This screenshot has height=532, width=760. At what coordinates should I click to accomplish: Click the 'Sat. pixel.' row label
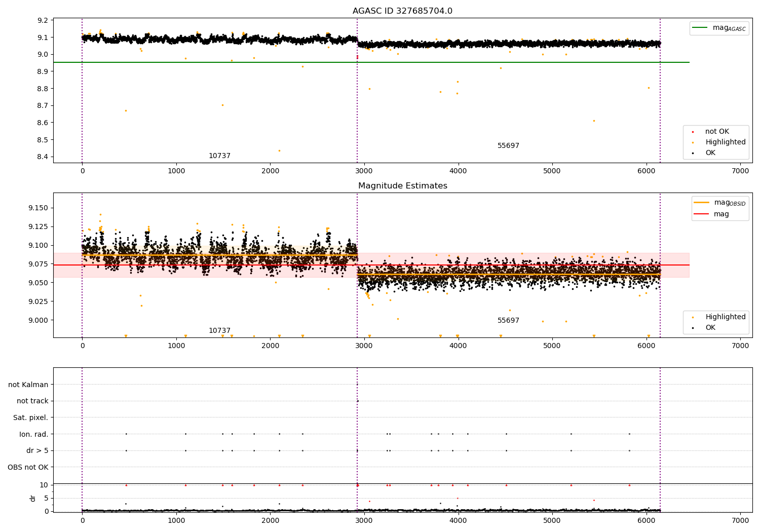31,418
